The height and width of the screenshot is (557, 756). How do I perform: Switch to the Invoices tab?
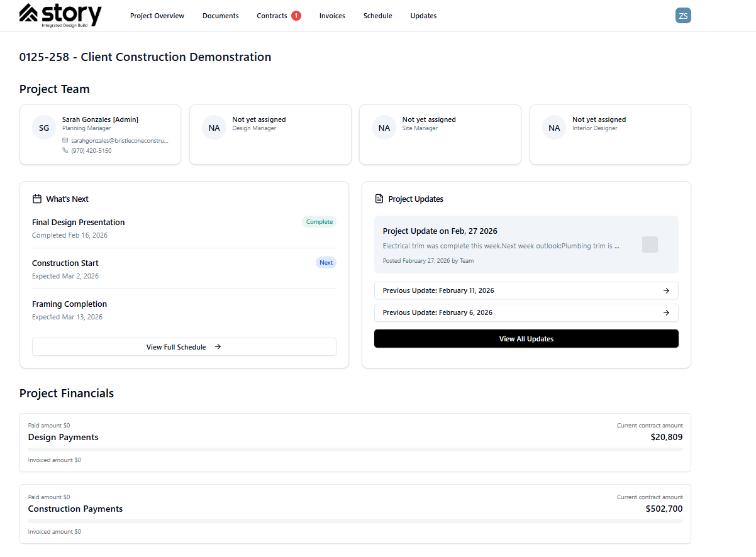(332, 16)
